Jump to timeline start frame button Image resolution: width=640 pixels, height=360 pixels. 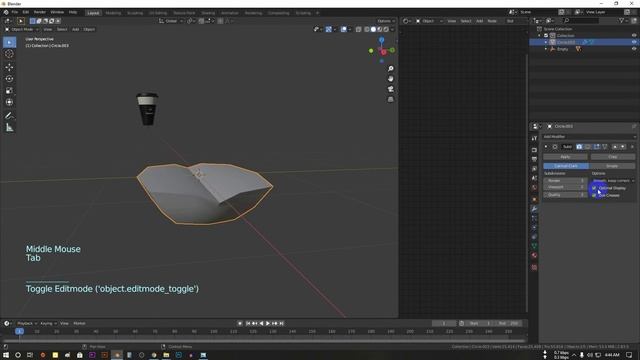pyautogui.click(x=248, y=323)
